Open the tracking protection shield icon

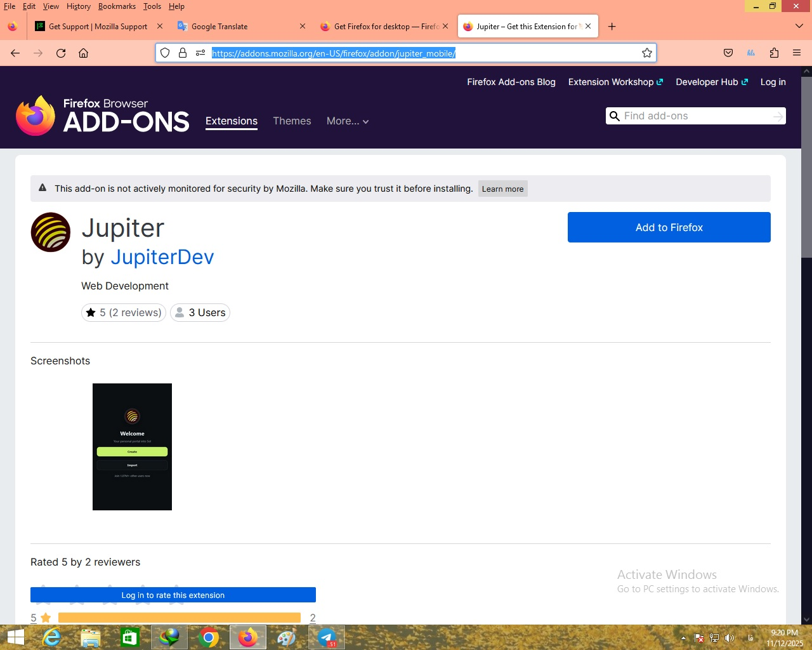(165, 53)
